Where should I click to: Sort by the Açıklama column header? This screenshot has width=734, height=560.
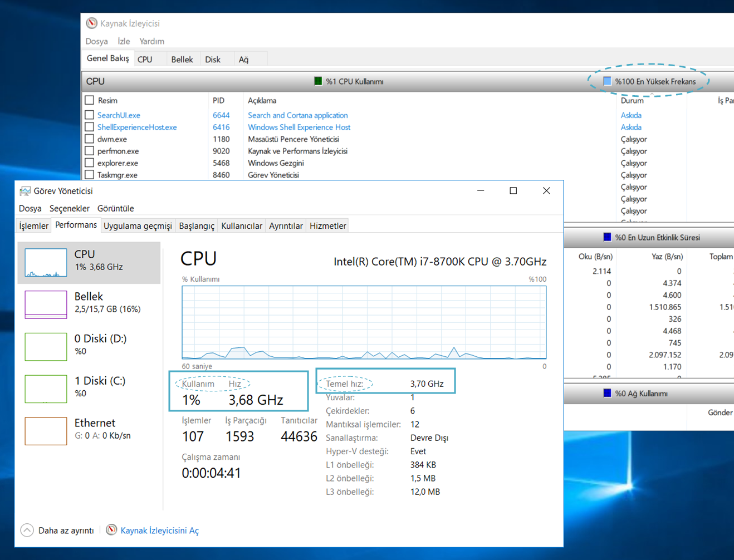pos(262,100)
